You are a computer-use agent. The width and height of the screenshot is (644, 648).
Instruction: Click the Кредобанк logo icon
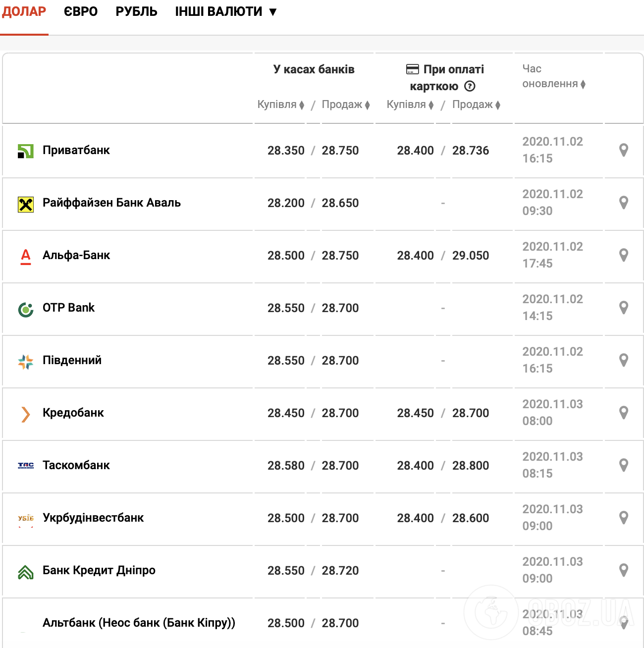26,414
